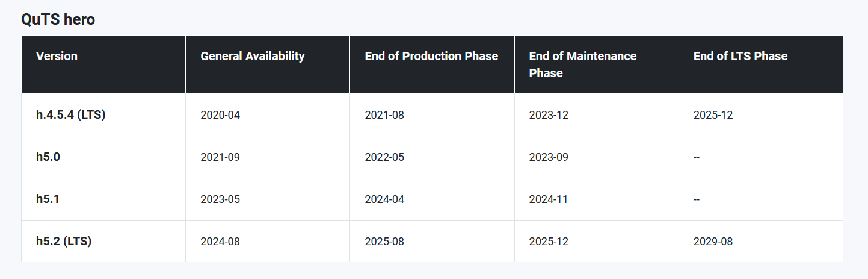This screenshot has width=868, height=279.
Task: Click the General Availability column header
Action: [x=252, y=56]
